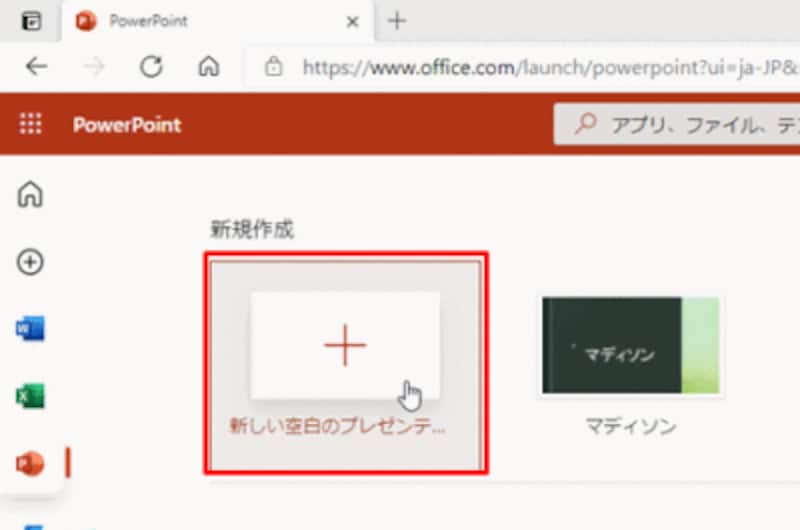Close the PowerPoint browser tab

click(352, 22)
